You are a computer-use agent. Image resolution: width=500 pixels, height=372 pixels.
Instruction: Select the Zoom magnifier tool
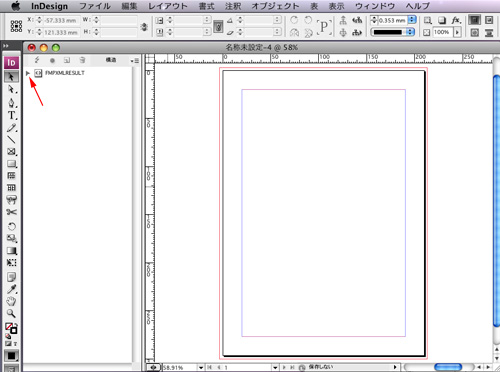point(11,313)
